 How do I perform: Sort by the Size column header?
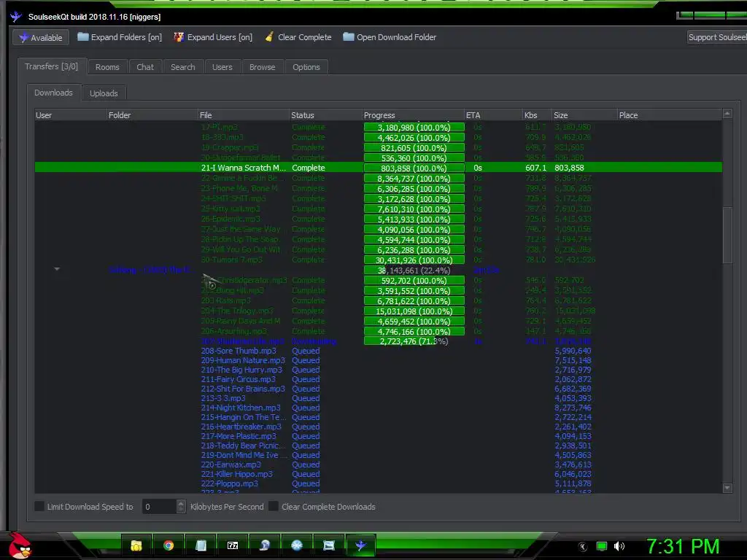click(584, 115)
